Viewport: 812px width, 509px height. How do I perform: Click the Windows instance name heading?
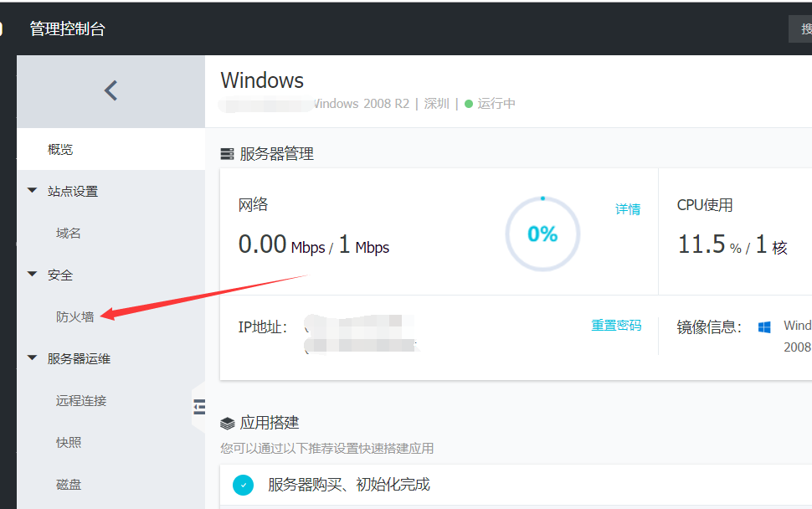pyautogui.click(x=262, y=80)
